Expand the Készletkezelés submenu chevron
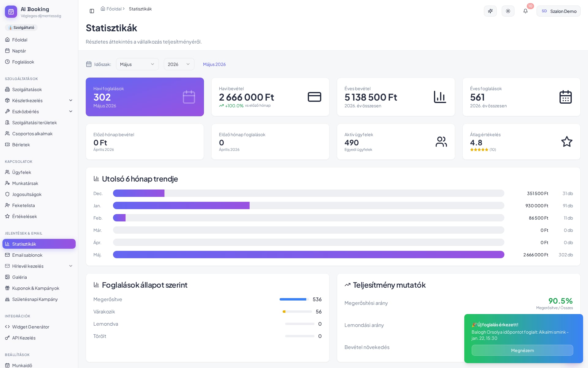Image resolution: width=588 pixels, height=368 pixels. [71, 100]
